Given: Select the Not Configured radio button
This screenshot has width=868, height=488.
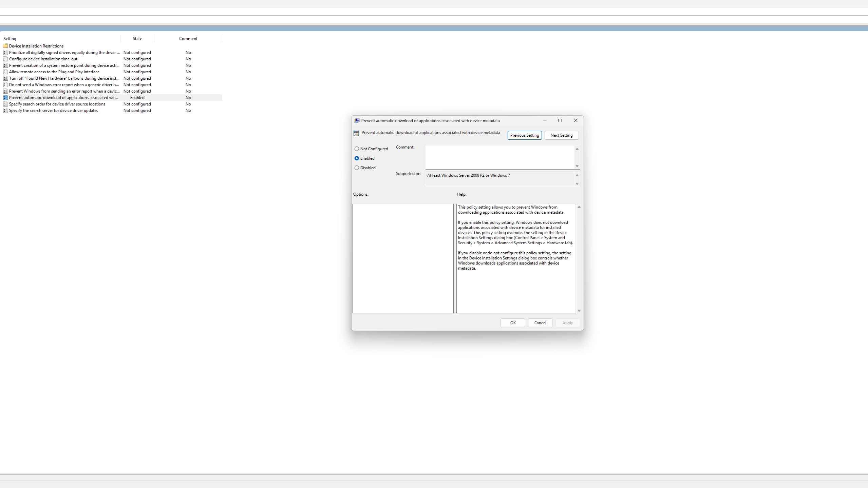Looking at the screenshot, I should pyautogui.click(x=357, y=149).
